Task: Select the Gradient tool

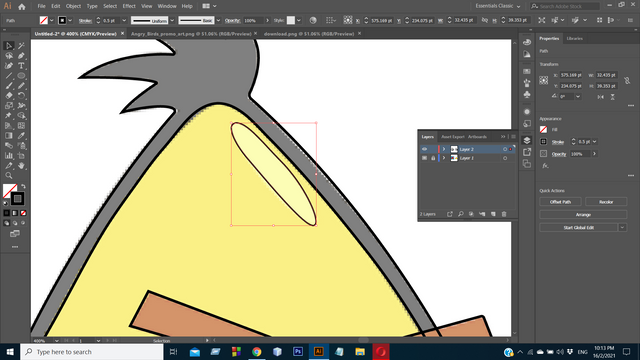Action: tap(9, 136)
